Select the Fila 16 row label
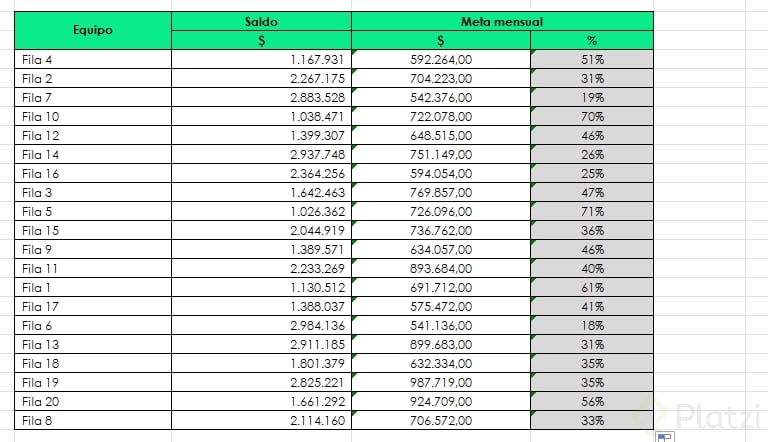This screenshot has height=442, width=768. tap(93, 173)
